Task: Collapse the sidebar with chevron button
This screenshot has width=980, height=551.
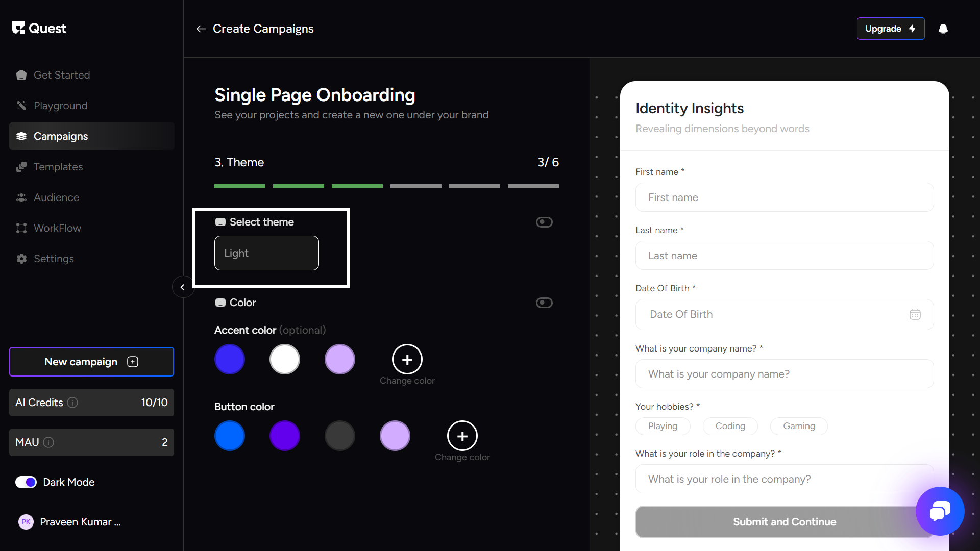Action: click(182, 287)
